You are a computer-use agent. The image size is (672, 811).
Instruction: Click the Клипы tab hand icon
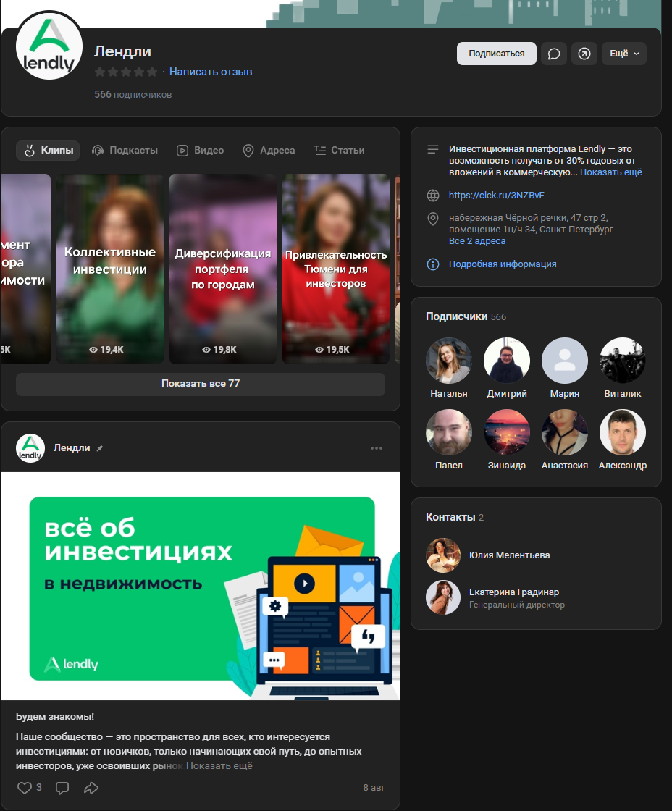[x=30, y=151]
